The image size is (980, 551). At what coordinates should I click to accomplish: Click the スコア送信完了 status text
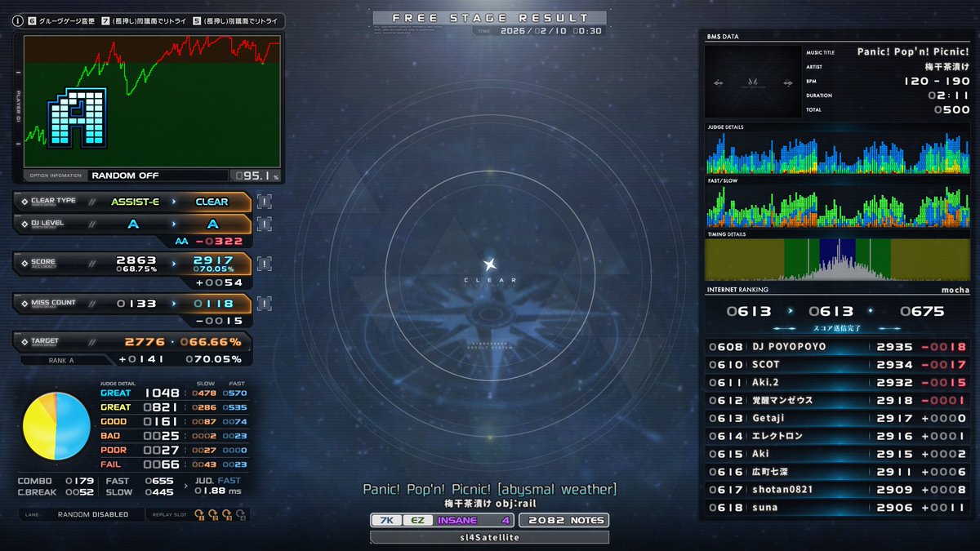tap(836, 327)
